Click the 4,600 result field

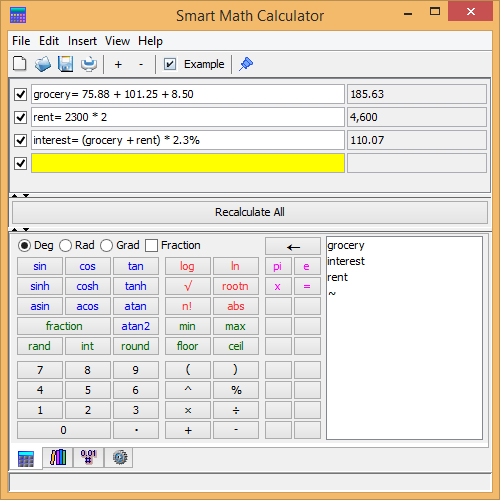[417, 117]
